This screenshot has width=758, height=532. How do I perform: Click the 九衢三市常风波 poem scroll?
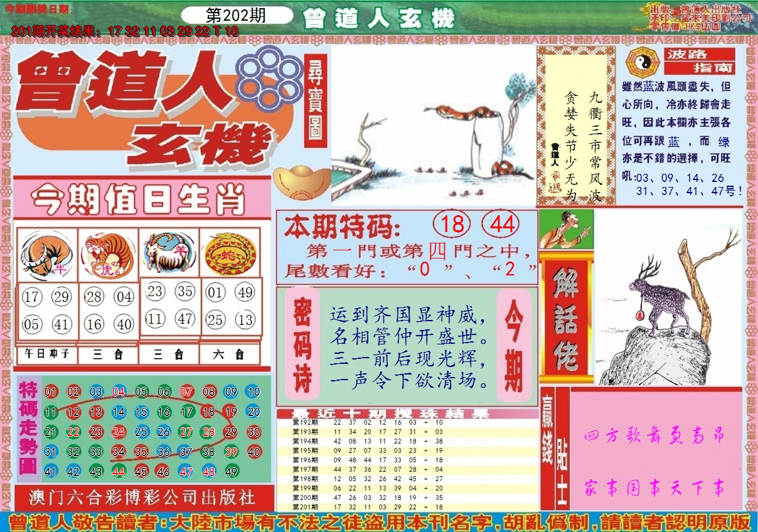click(575, 125)
